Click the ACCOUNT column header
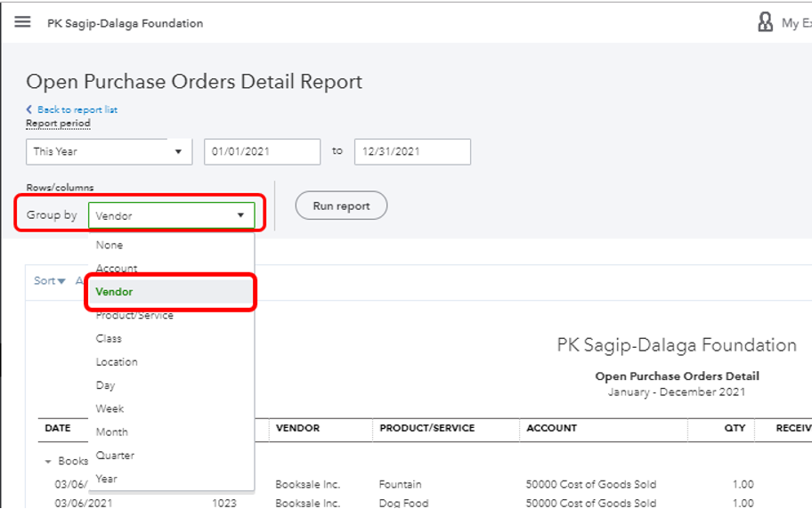Viewport: 812px width, 517px height. coord(551,428)
